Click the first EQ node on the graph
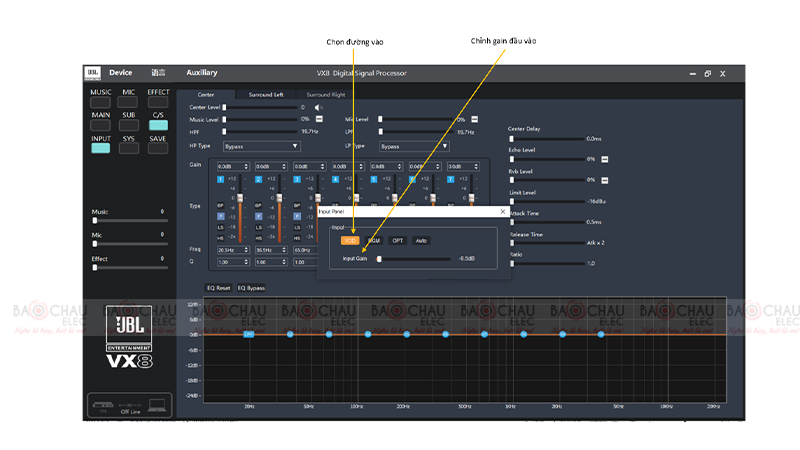Image resolution: width=800 pixels, height=450 pixels. [x=249, y=334]
